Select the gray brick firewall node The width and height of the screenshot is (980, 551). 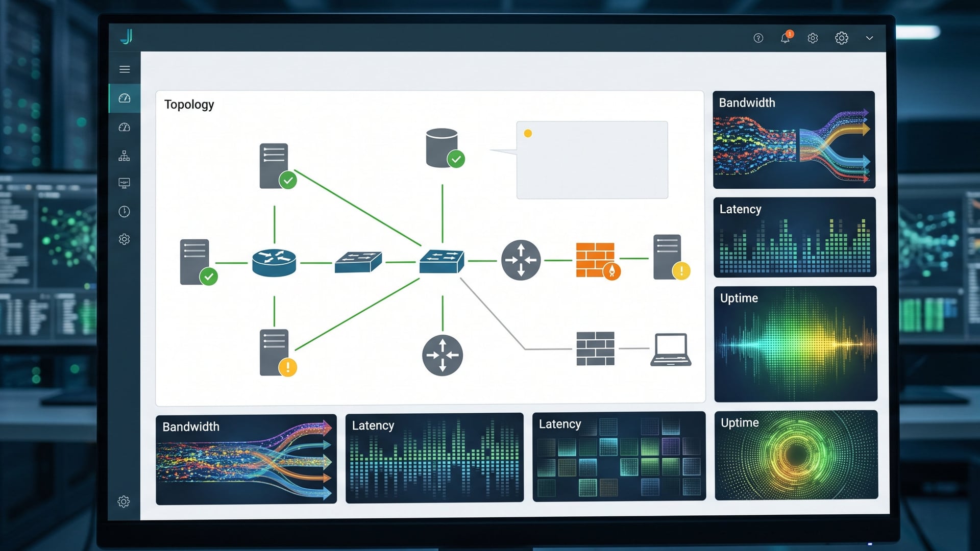(x=595, y=349)
